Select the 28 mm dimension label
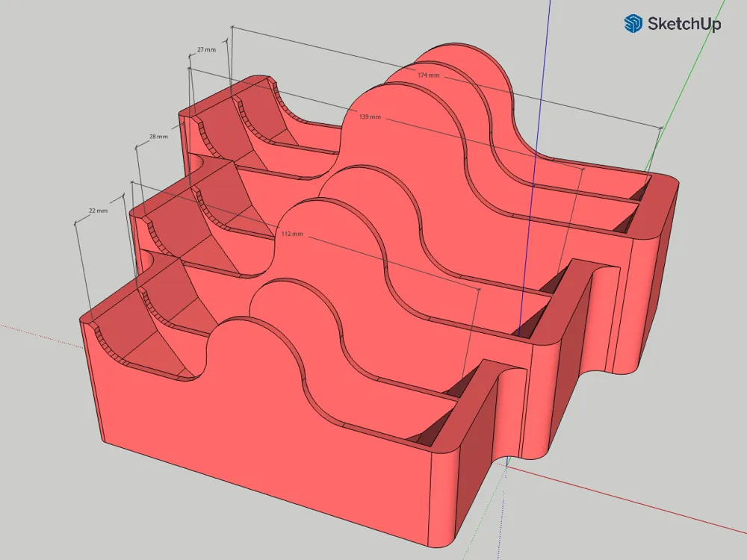This screenshot has height=560, width=747. pyautogui.click(x=158, y=137)
